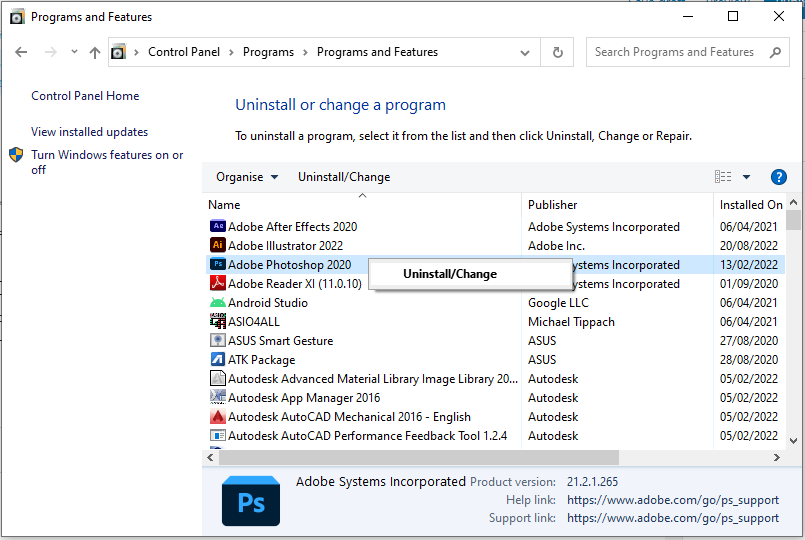This screenshot has width=805, height=540.
Task: Click the Autodesk App Manager 2016 icon
Action: pos(218,397)
